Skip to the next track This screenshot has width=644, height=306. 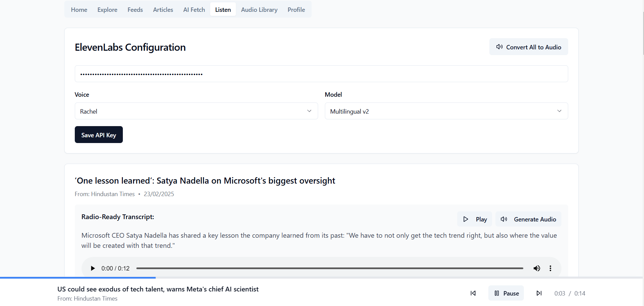[539, 293]
